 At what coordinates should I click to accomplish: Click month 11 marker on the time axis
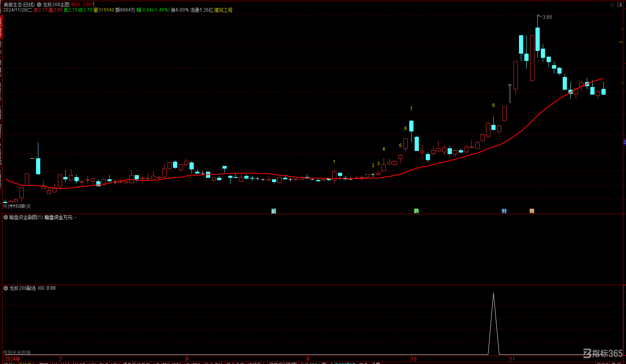[x=512, y=359]
